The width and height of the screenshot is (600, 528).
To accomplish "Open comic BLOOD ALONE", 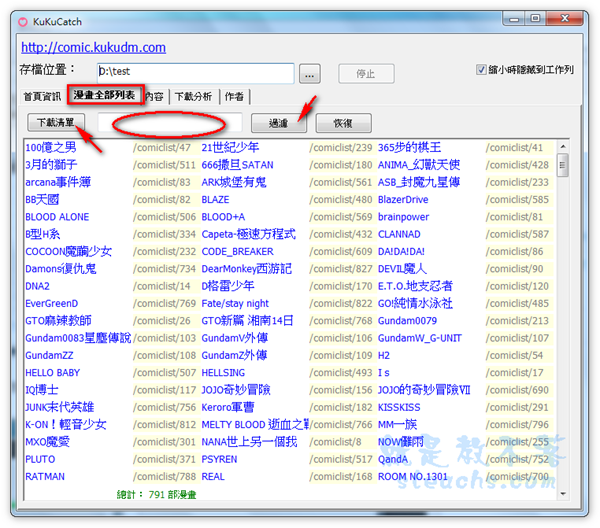I will click(x=57, y=217).
